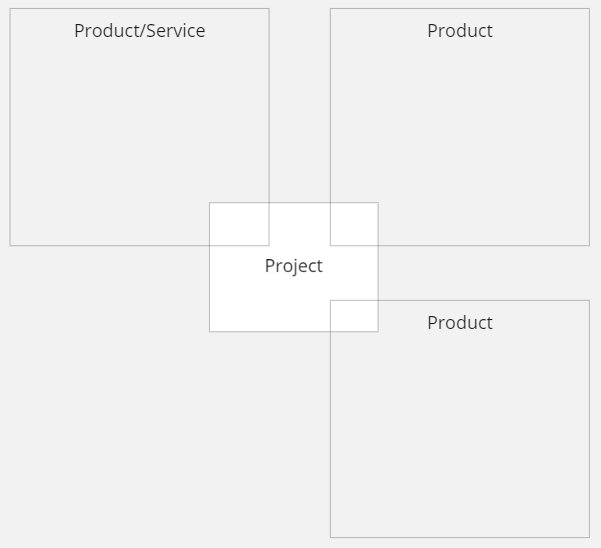Click overlap of Project and top-right Product box
Viewport: 601px width, 548px height.
pyautogui.click(x=354, y=224)
